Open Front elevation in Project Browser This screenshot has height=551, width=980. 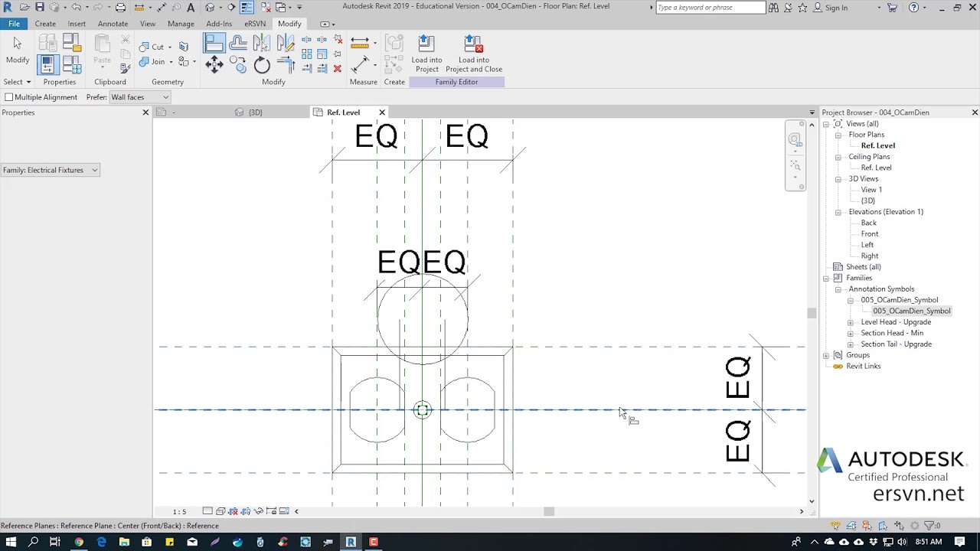click(870, 233)
